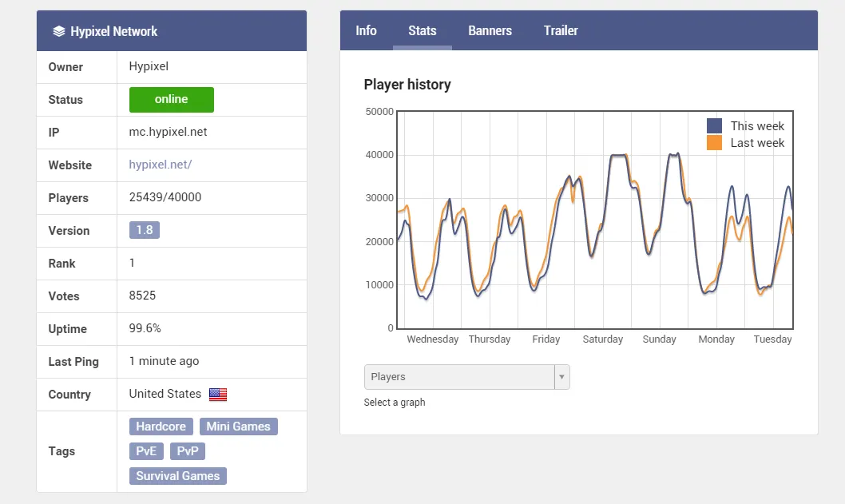This screenshot has width=845, height=504.
Task: Click the Player history heading
Action: pos(407,85)
